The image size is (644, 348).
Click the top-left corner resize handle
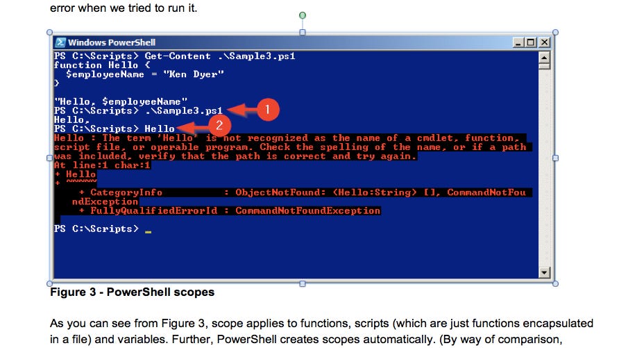click(x=49, y=33)
